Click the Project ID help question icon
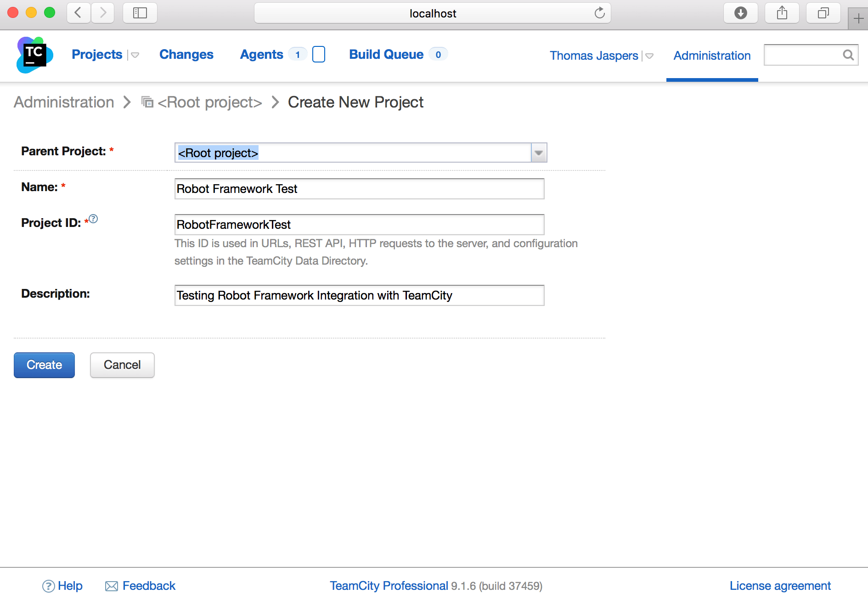The image size is (868, 611). [x=93, y=219]
